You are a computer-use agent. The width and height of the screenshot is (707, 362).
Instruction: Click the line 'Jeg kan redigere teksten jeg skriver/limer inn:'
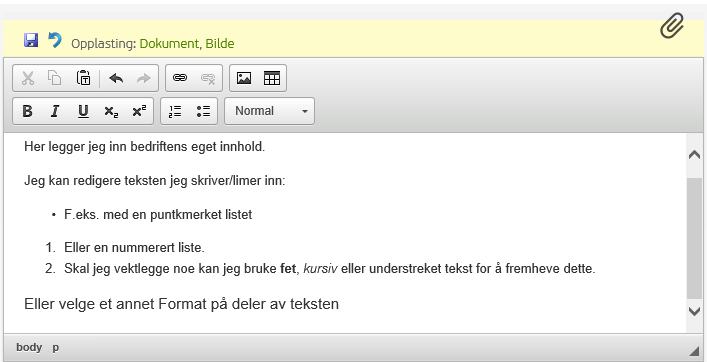[155, 181]
